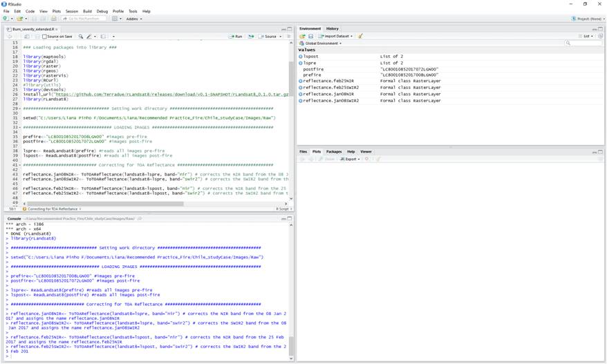Click the code tools wand icon

[89, 36]
